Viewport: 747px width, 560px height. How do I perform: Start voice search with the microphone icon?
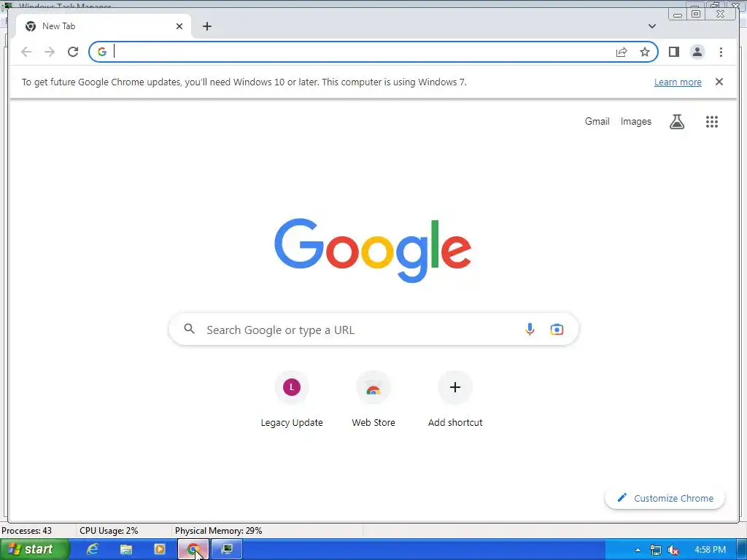coord(530,329)
